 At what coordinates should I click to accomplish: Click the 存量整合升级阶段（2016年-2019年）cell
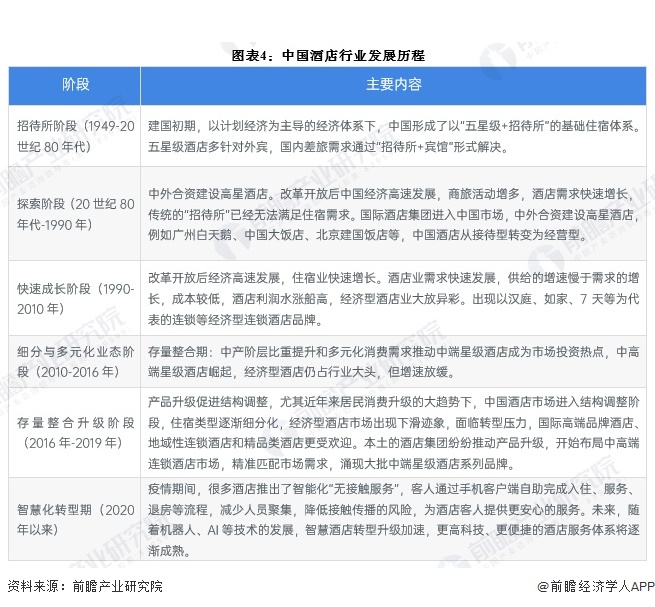(x=75, y=432)
